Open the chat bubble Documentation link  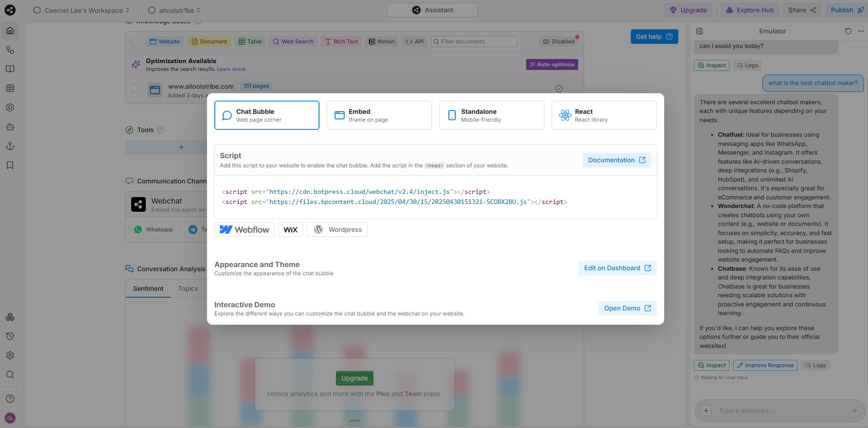tap(617, 160)
